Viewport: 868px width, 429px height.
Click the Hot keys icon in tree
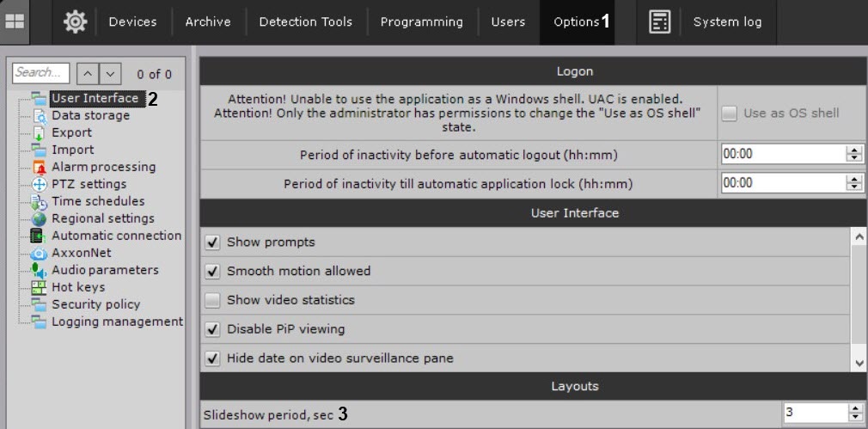tap(39, 287)
